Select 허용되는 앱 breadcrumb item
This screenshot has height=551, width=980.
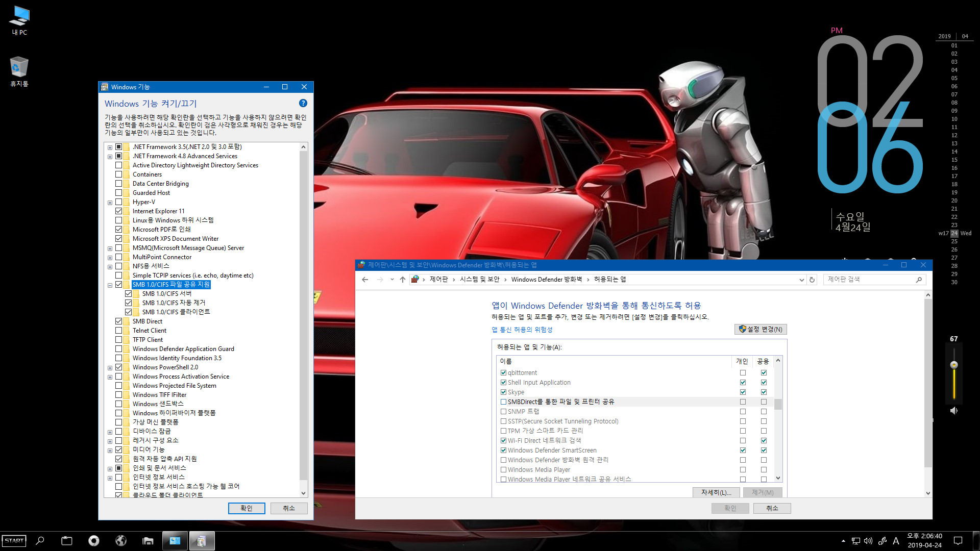(610, 280)
